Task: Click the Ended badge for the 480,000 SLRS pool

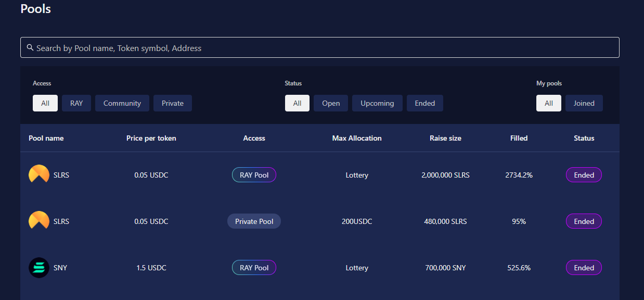Action: [x=584, y=221]
